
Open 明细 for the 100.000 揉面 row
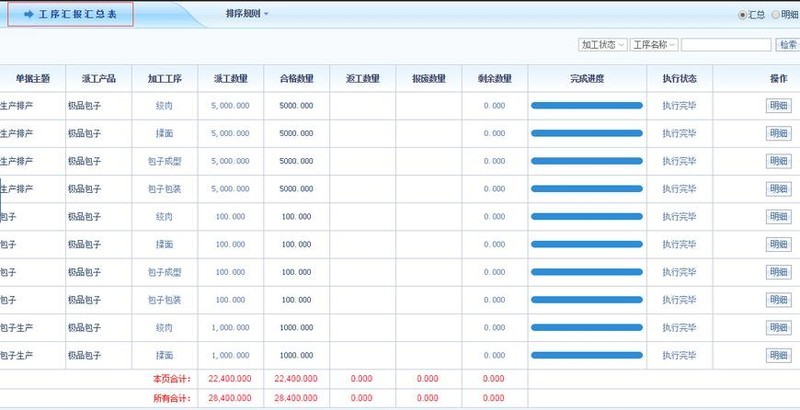point(779,244)
